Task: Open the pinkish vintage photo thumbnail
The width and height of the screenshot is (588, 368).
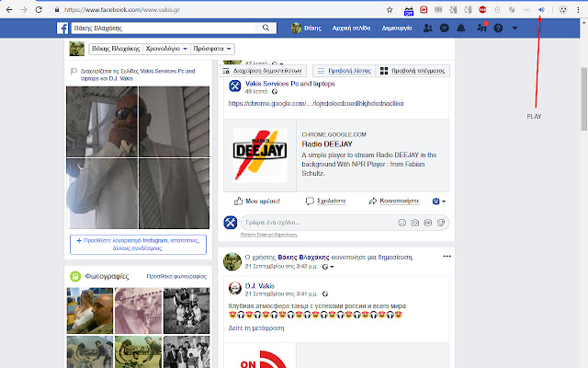Action: pyautogui.click(x=139, y=311)
